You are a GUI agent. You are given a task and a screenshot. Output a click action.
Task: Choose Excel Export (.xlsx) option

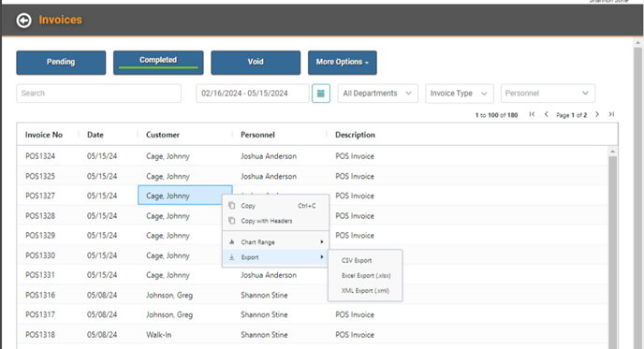pos(365,275)
